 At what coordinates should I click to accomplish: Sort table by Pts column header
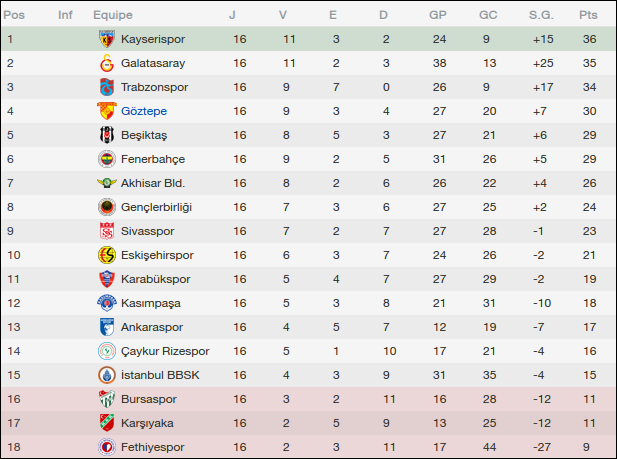(x=588, y=15)
